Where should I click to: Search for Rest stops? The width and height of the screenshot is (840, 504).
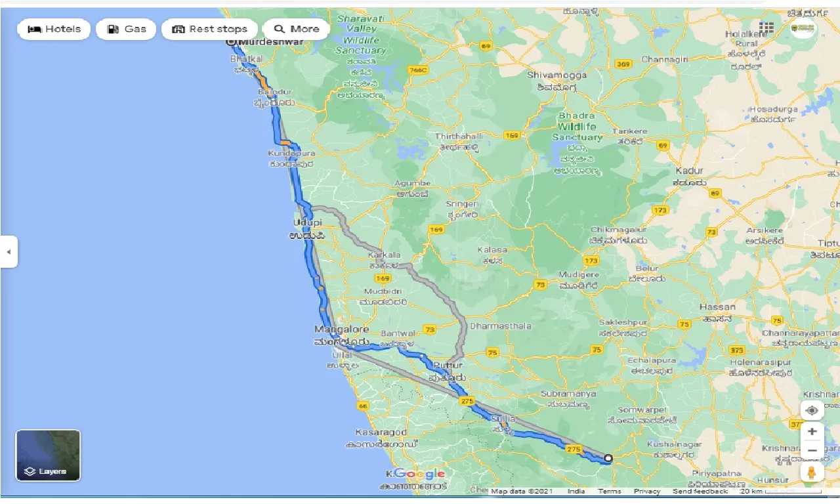[209, 29]
